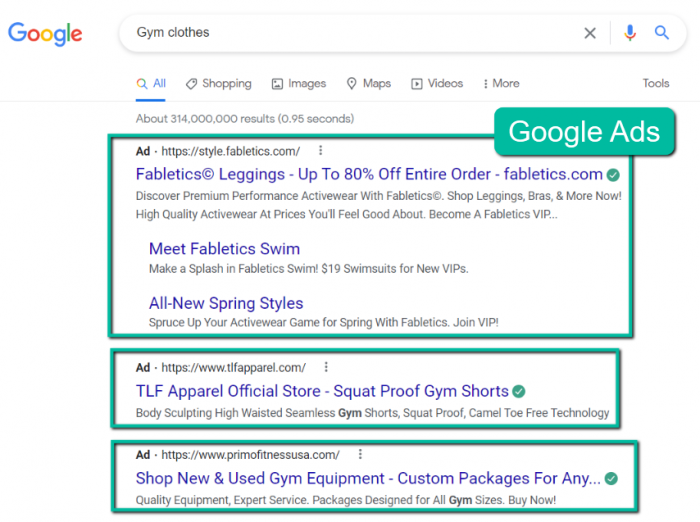Click the Discover Premium Performance Activewear description
Viewport: 700px width, 522px height.
(x=379, y=205)
